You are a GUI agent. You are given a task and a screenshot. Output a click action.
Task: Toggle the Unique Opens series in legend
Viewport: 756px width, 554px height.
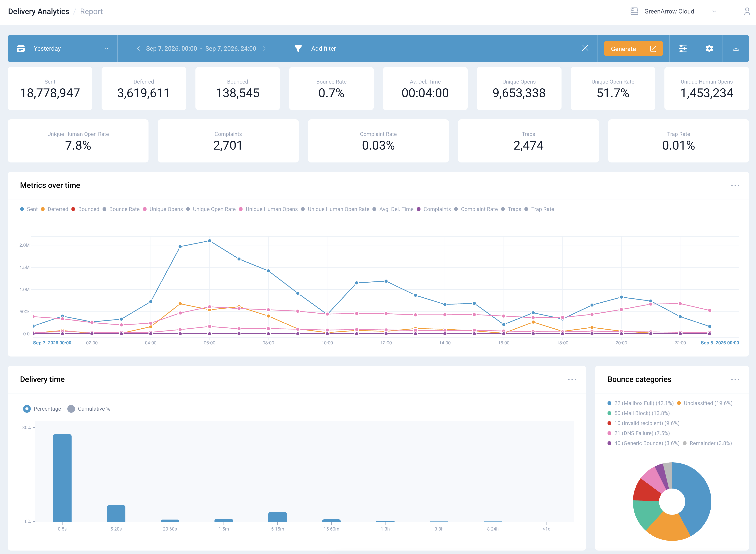coord(163,209)
